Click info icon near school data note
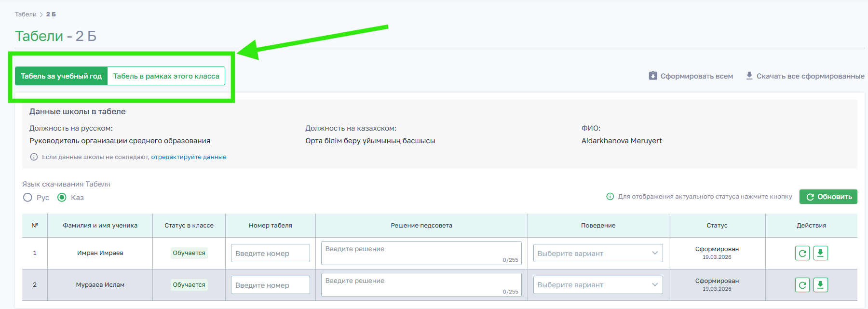This screenshot has height=309, width=868. [x=34, y=157]
